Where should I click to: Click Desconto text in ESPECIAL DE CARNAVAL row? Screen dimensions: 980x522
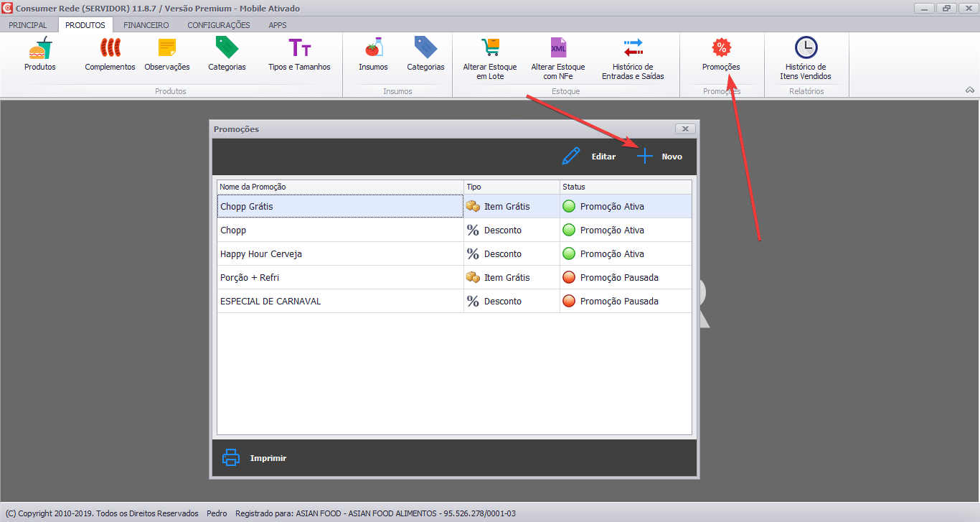coord(503,302)
